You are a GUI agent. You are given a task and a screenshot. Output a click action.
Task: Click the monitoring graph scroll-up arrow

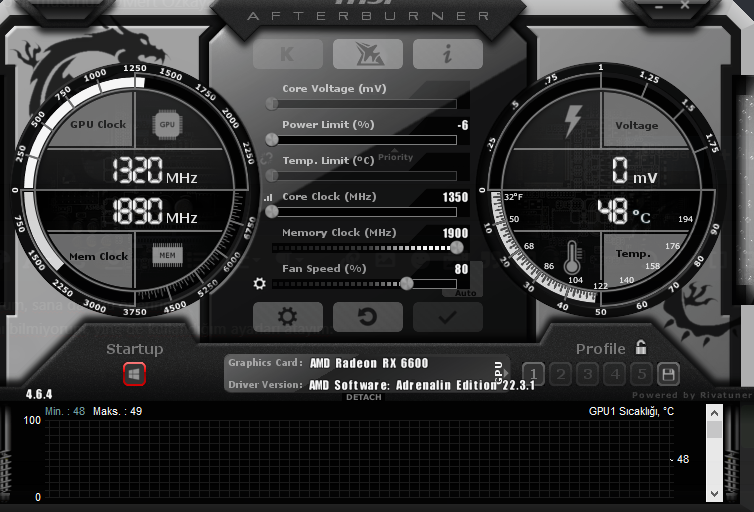tap(714, 413)
